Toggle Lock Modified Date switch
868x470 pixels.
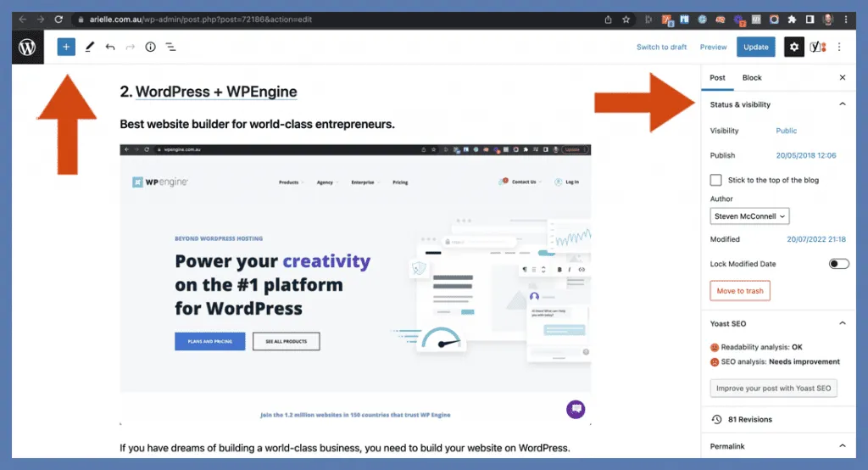(838, 264)
